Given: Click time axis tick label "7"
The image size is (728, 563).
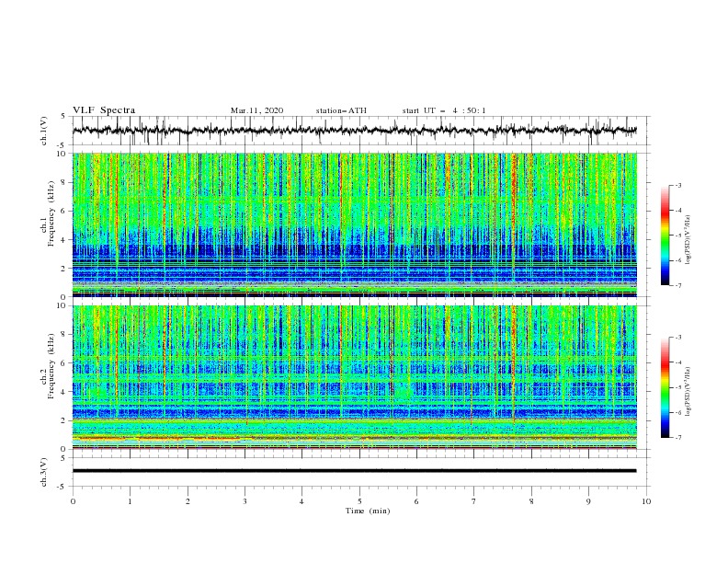Looking at the screenshot, I should pyautogui.click(x=473, y=501).
